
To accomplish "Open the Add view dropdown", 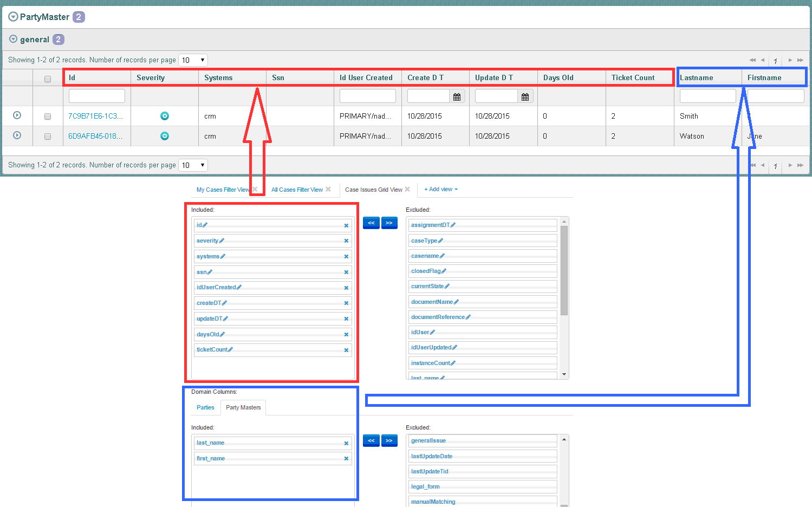I will [441, 189].
